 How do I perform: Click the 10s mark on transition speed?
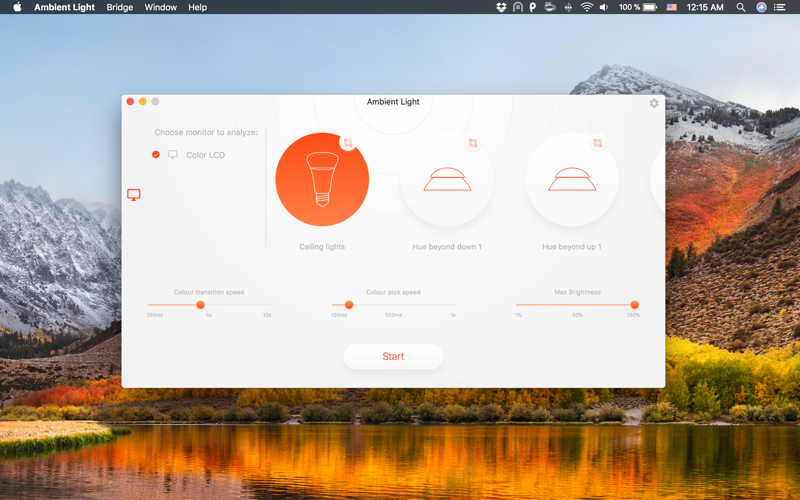267,315
